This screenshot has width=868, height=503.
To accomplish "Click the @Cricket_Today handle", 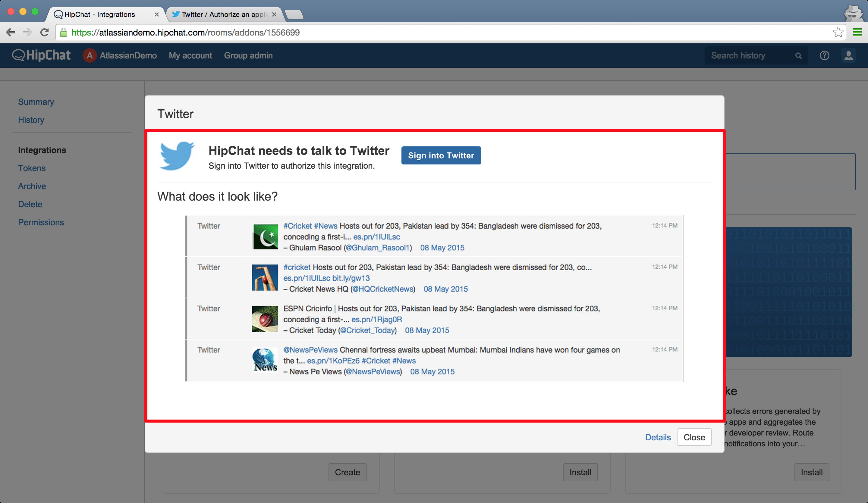I will [x=367, y=330].
